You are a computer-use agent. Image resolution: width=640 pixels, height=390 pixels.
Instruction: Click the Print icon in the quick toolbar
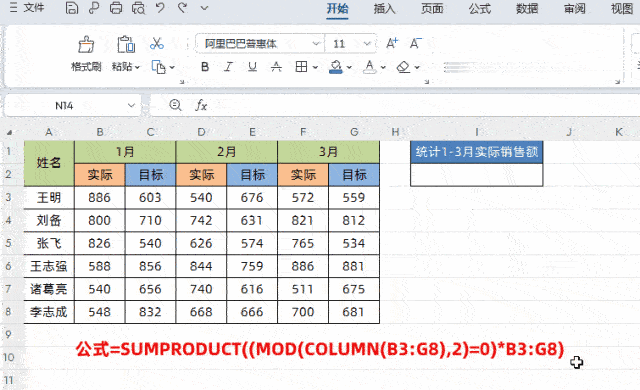[x=116, y=8]
